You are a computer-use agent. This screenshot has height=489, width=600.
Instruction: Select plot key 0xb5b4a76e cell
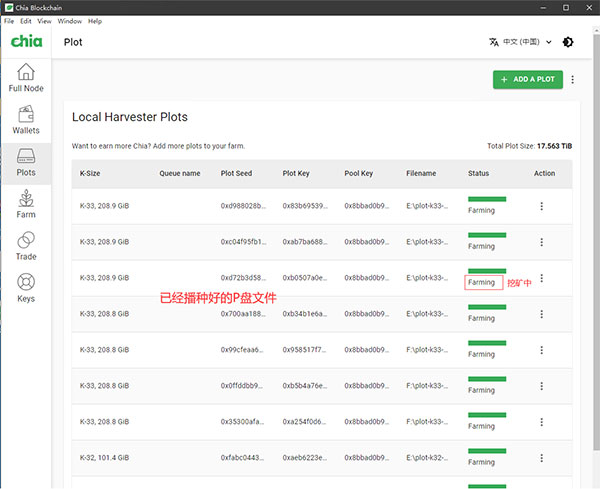click(x=305, y=386)
